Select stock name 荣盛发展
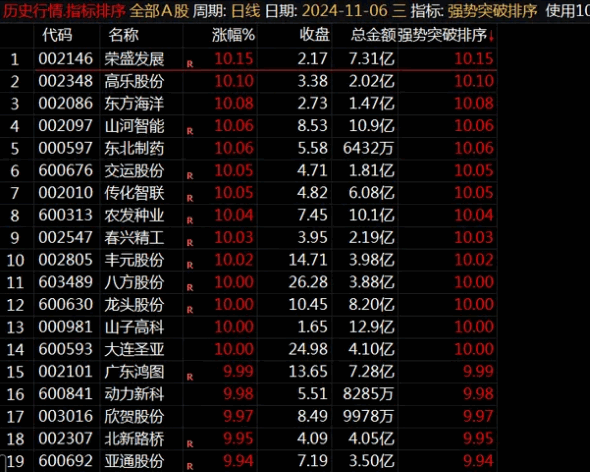Image resolution: width=590 pixels, height=472 pixels. [134, 59]
